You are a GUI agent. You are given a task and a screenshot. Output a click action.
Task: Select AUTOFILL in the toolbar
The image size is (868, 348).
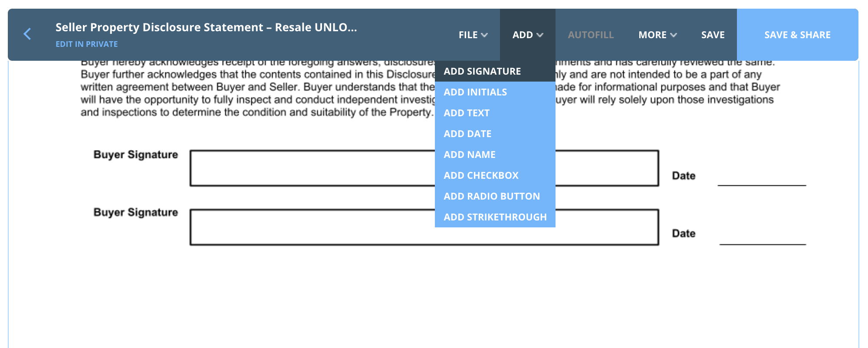(x=591, y=35)
